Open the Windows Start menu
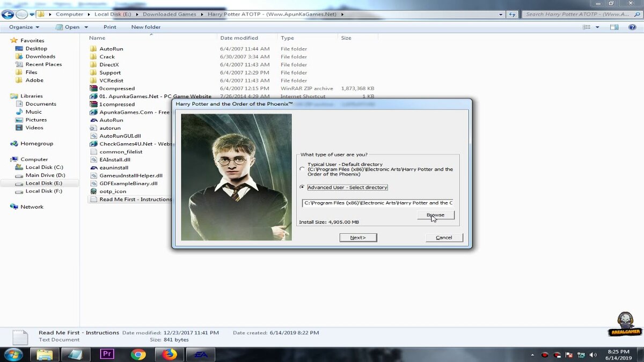Image resolution: width=644 pixels, height=362 pixels. [x=13, y=354]
